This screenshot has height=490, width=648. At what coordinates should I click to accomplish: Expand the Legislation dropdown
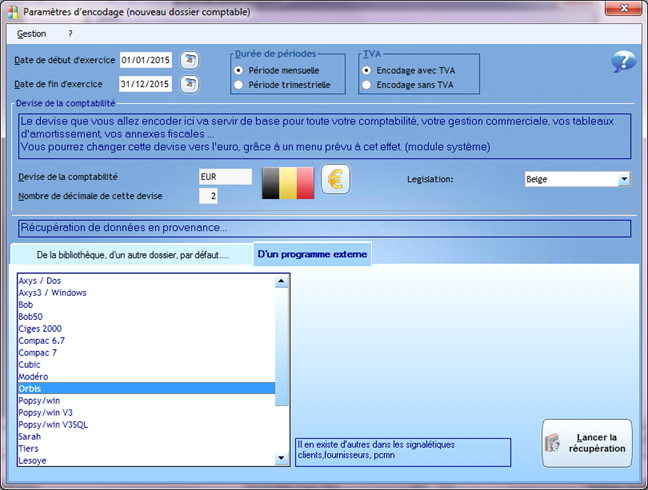624,179
